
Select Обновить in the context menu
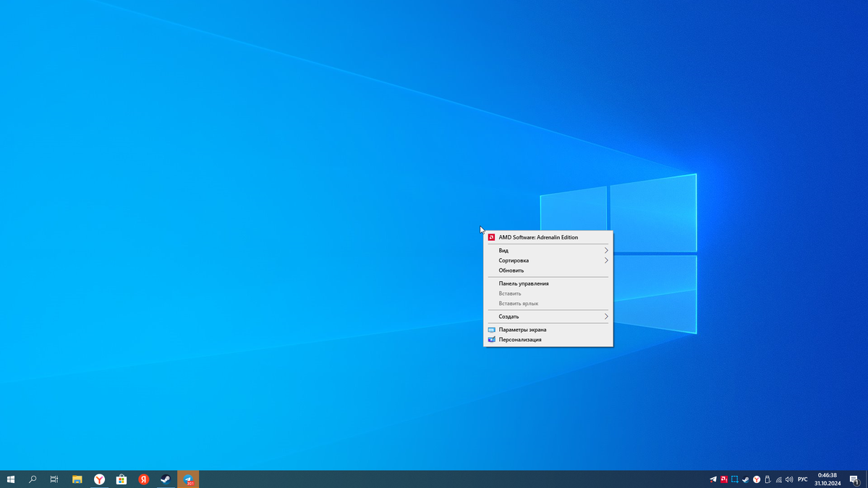[x=548, y=270]
